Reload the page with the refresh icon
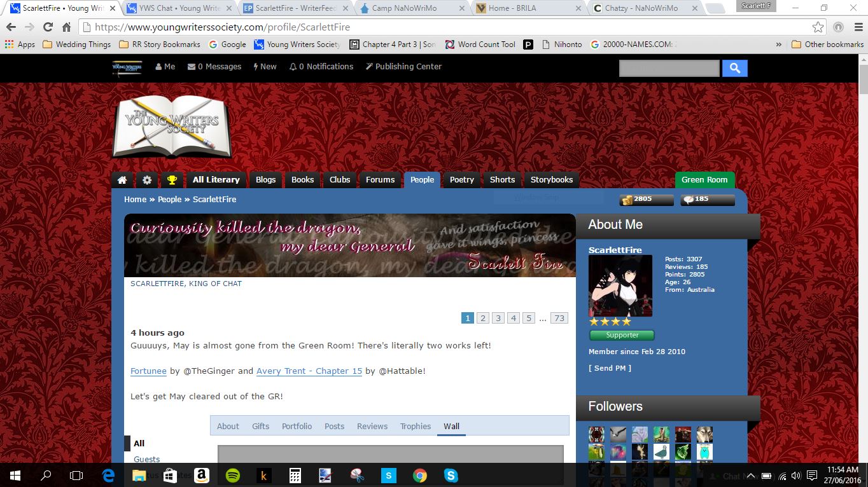The image size is (868, 487). tap(48, 27)
